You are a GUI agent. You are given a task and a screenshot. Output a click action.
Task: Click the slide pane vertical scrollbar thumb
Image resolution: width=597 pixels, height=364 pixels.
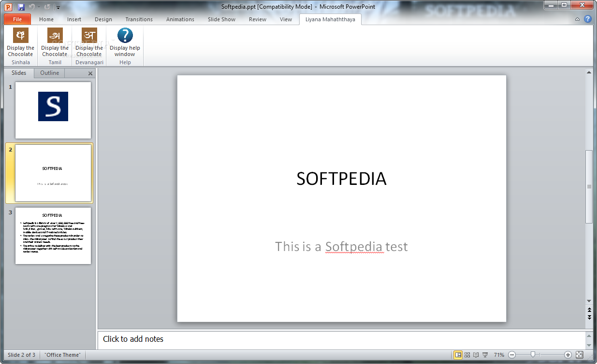(589, 186)
